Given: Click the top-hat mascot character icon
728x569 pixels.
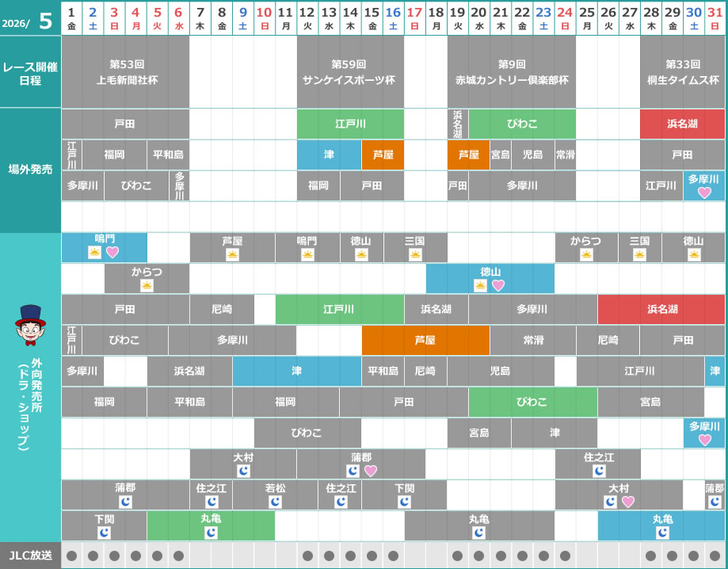Looking at the screenshot, I should click(30, 325).
